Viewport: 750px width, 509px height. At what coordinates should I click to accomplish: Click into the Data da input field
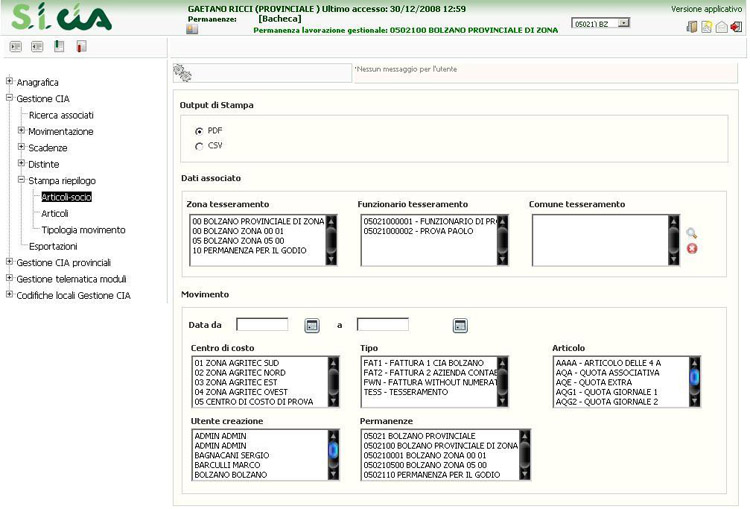[x=262, y=324]
